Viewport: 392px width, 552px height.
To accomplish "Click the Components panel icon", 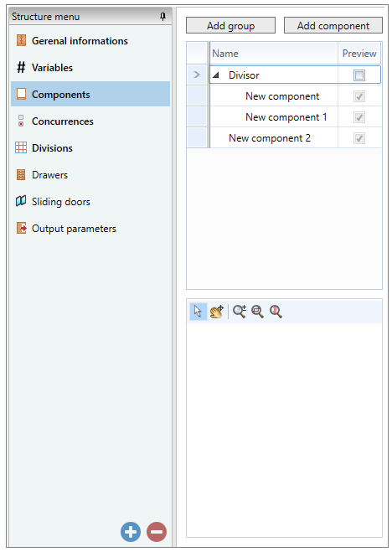I will point(21,94).
